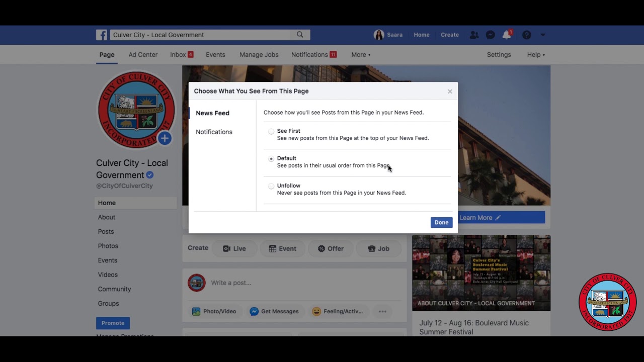Click the Learn More button on cover

[x=501, y=218]
